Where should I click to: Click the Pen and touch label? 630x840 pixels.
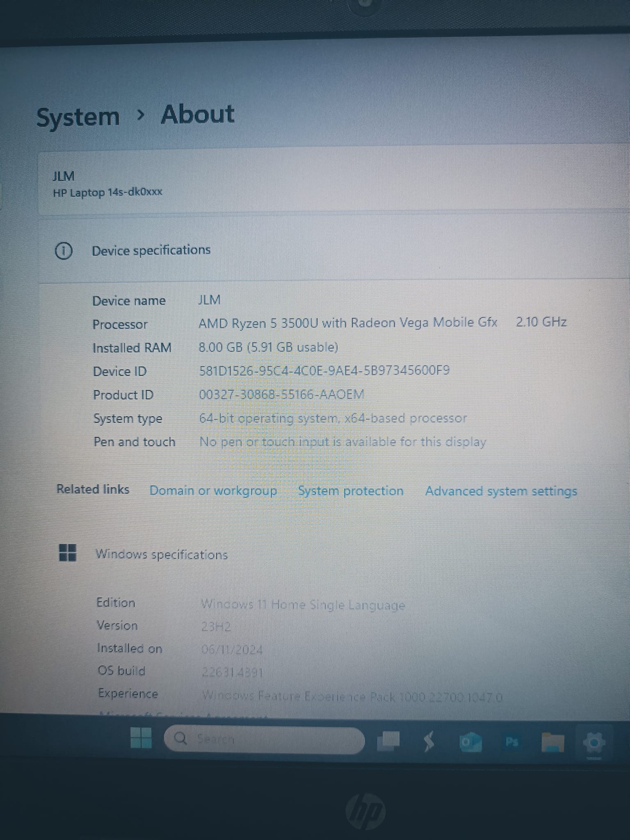pos(135,441)
